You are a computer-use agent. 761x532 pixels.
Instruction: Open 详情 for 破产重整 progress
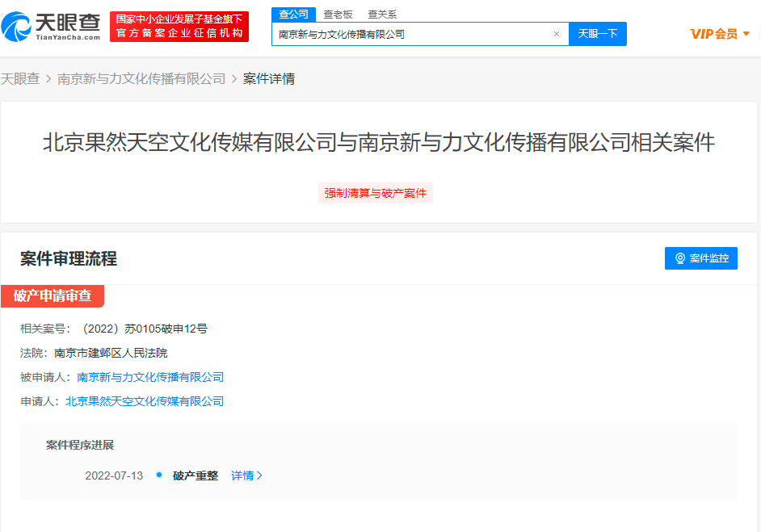(x=246, y=475)
